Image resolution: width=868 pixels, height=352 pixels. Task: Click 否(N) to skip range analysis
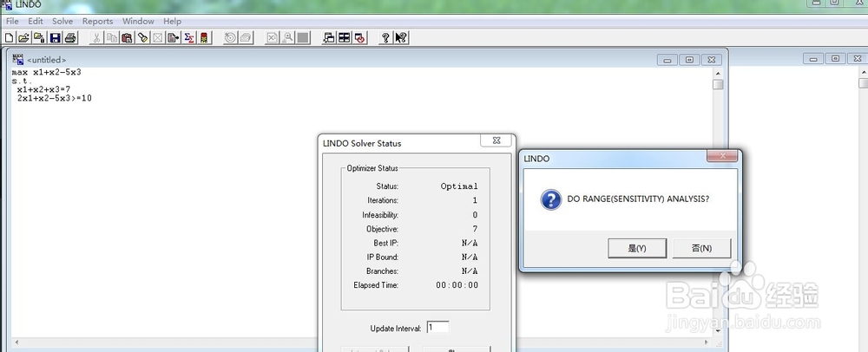(x=701, y=248)
